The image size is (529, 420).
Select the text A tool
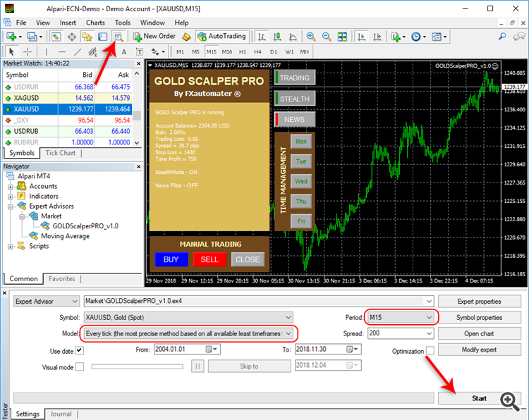124,52
